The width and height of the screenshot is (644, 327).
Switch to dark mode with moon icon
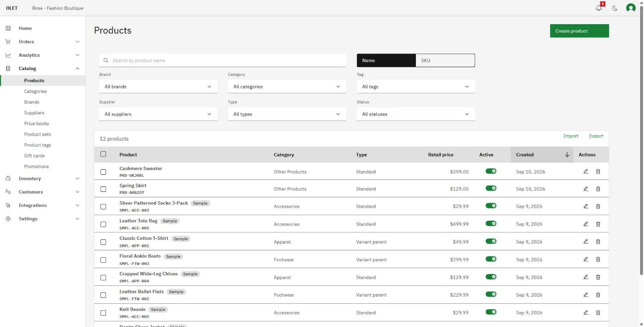[615, 8]
